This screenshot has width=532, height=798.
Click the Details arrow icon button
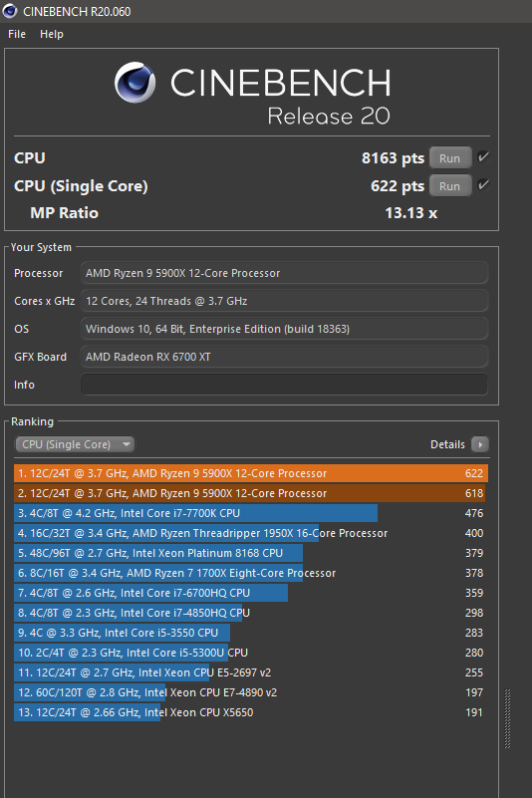[x=479, y=444]
